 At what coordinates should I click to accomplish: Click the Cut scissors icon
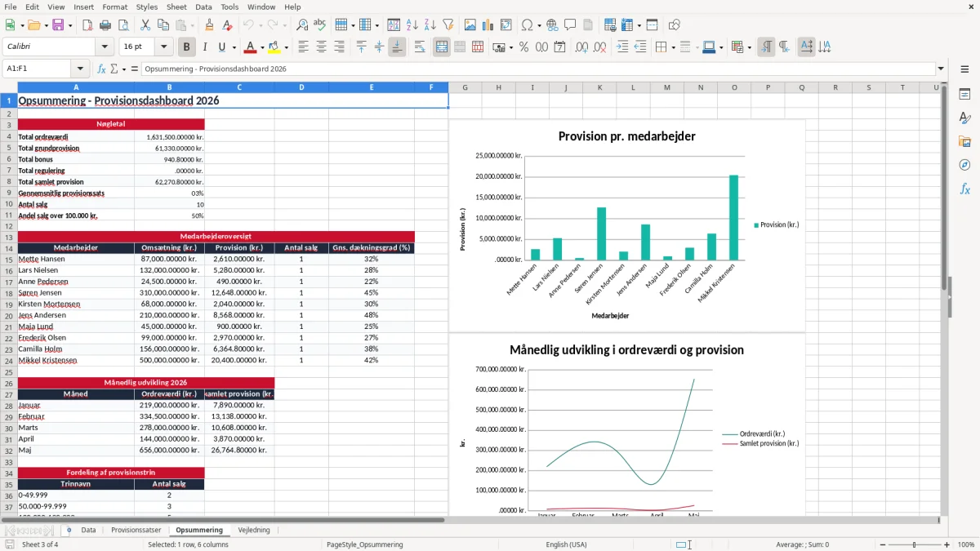click(145, 25)
